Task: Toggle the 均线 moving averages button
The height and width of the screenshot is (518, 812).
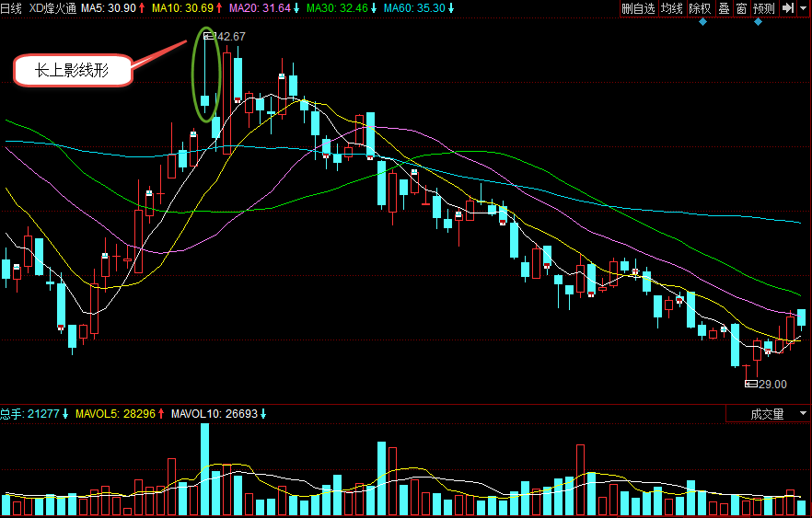Action: pyautogui.click(x=672, y=8)
